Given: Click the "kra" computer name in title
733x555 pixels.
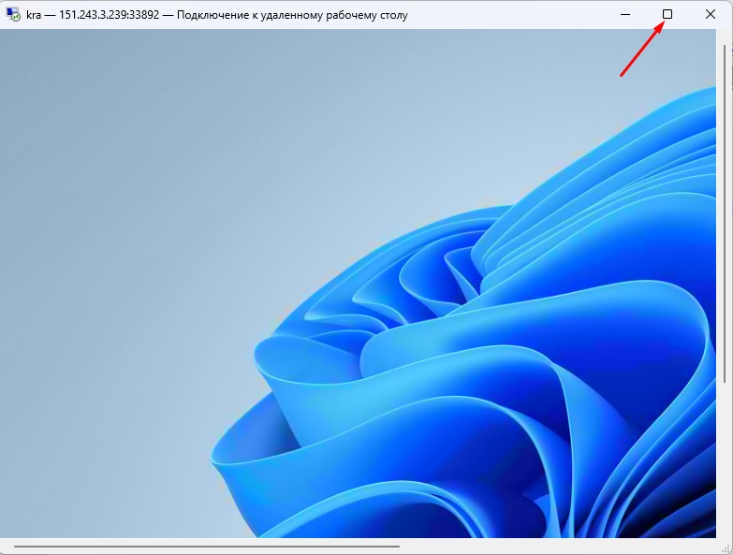Looking at the screenshot, I should pos(35,15).
